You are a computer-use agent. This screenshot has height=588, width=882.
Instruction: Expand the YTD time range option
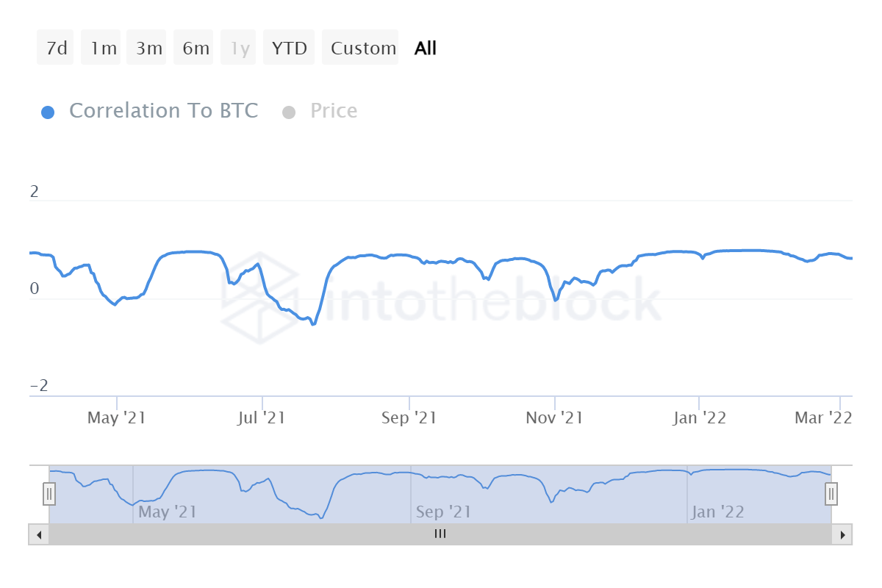290,47
